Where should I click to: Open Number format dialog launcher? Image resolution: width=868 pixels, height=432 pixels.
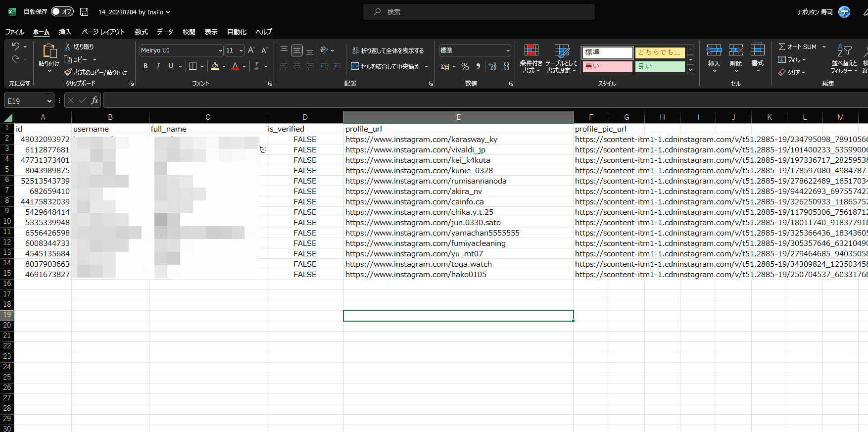[511, 84]
